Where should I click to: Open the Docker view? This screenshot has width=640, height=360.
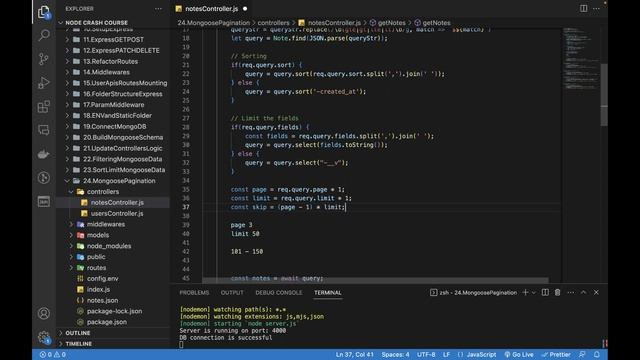point(44,154)
